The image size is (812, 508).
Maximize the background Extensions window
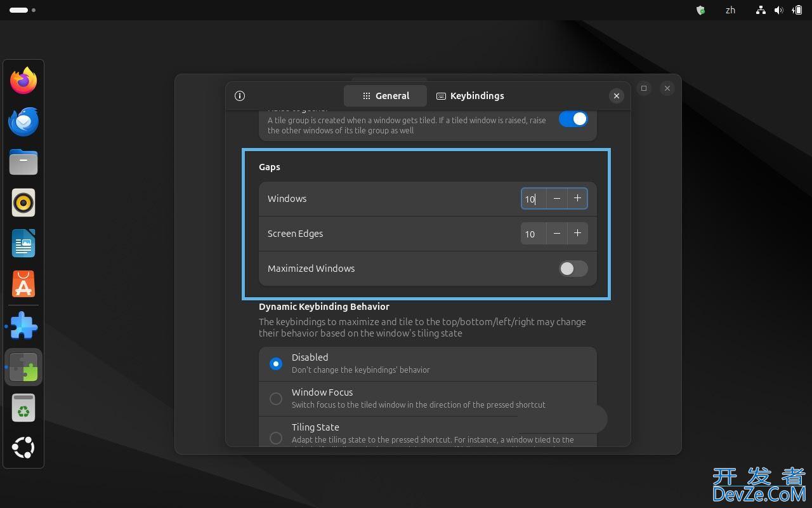click(644, 88)
